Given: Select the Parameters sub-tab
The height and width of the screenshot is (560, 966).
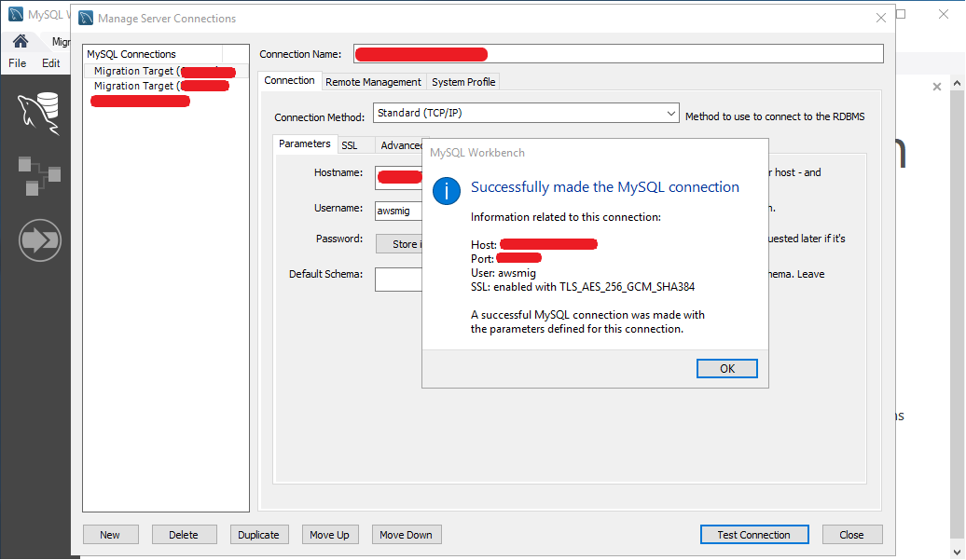Looking at the screenshot, I should 305,143.
